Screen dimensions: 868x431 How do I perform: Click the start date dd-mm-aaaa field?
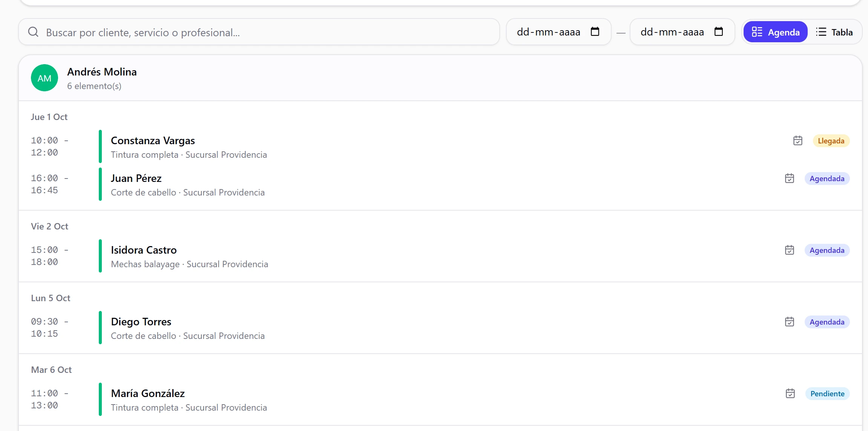point(558,32)
